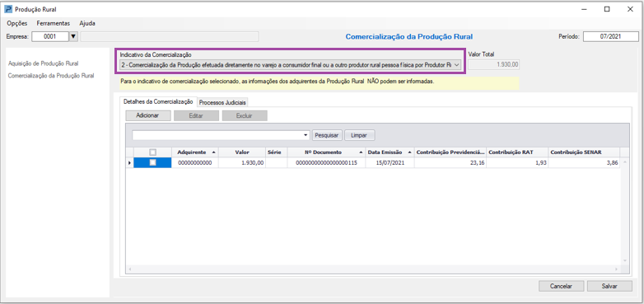The height and width of the screenshot is (304, 644).
Task: Open the Opções menu
Action: click(16, 23)
